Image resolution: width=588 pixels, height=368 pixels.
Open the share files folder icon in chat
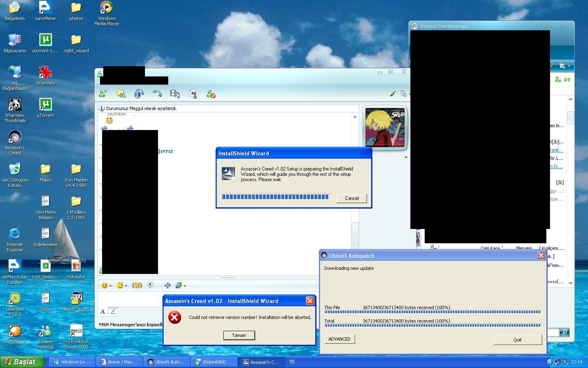click(121, 94)
